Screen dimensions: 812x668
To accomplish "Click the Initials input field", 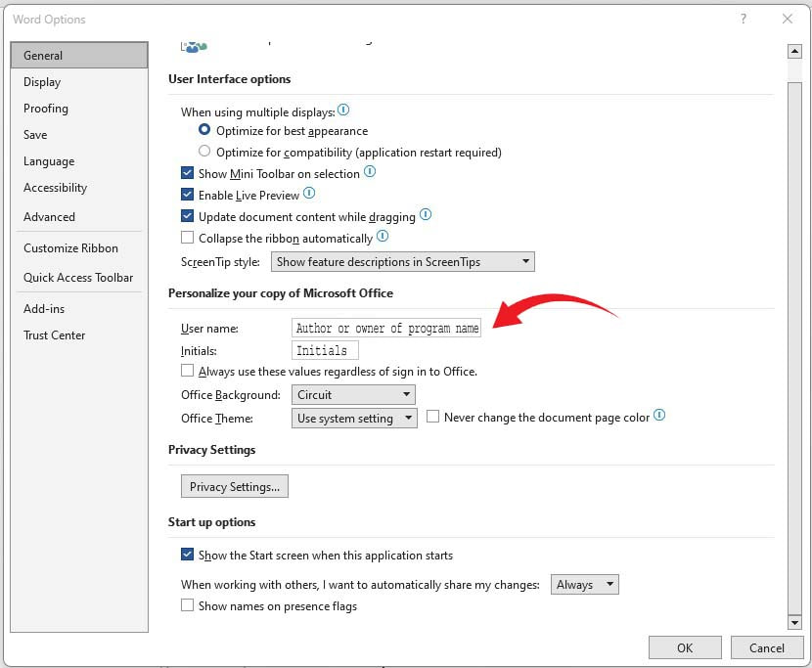I will (325, 350).
